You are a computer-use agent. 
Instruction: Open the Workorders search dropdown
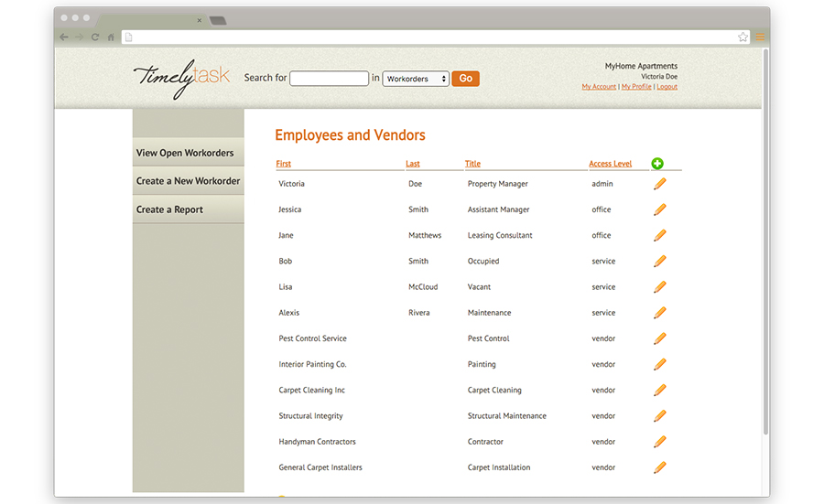click(416, 80)
